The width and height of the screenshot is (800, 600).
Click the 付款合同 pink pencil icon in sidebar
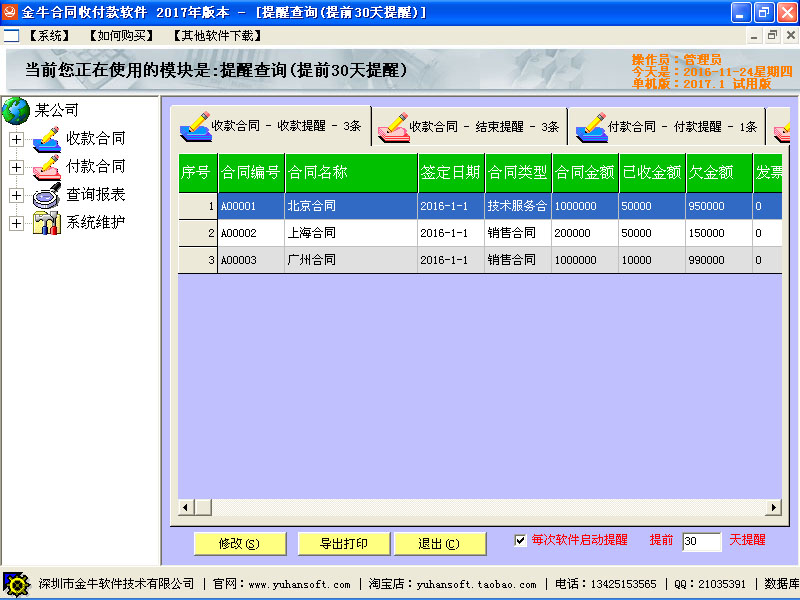coord(46,167)
